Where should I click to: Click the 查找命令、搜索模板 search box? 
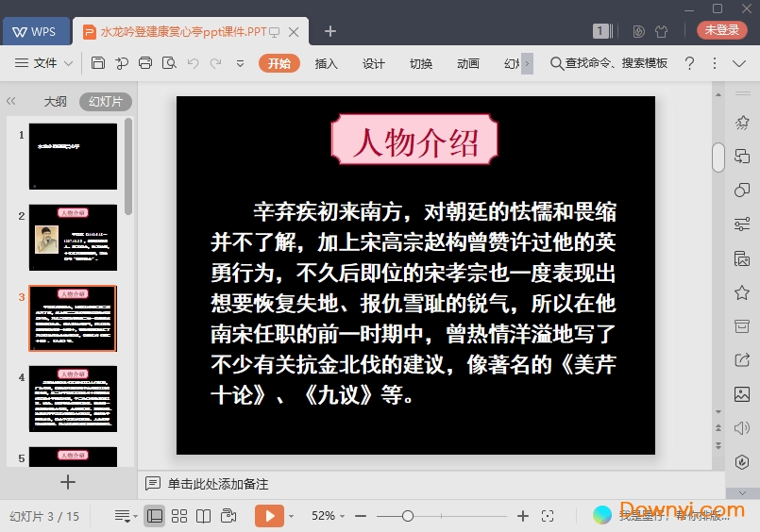[609, 63]
